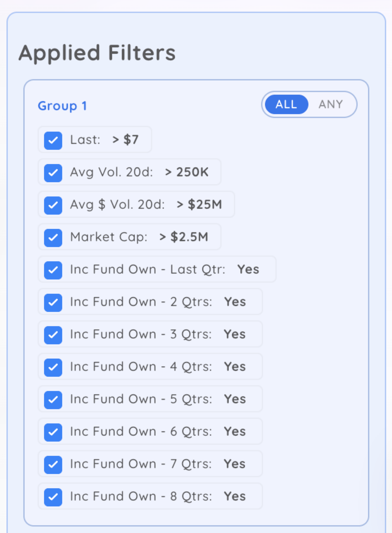Image resolution: width=392 pixels, height=533 pixels.
Task: Select the ALL matching option
Action: 286,104
